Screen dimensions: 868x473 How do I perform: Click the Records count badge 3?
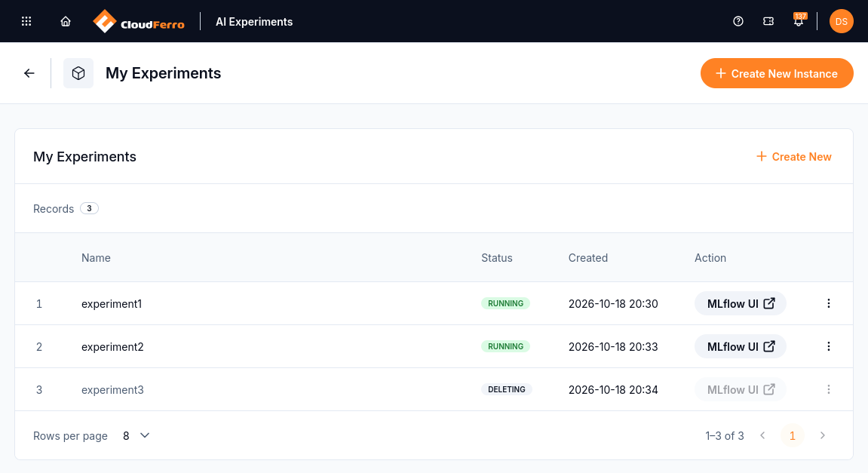(89, 209)
